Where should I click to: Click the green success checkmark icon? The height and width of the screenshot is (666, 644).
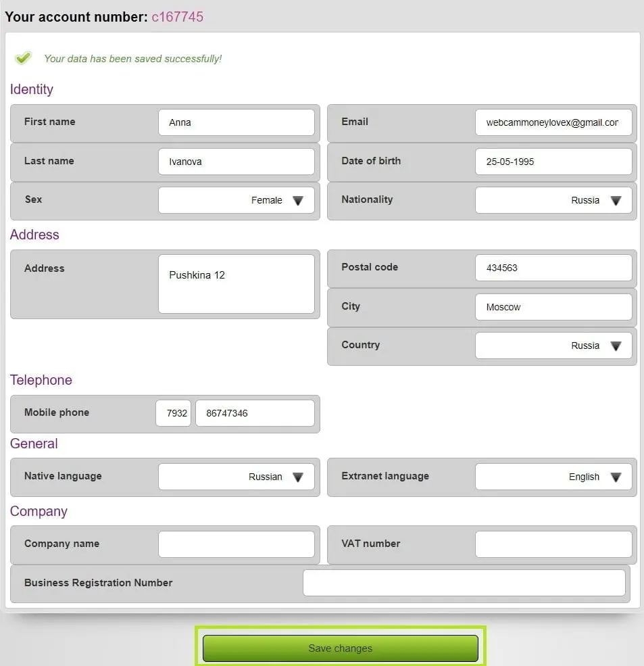tap(24, 57)
